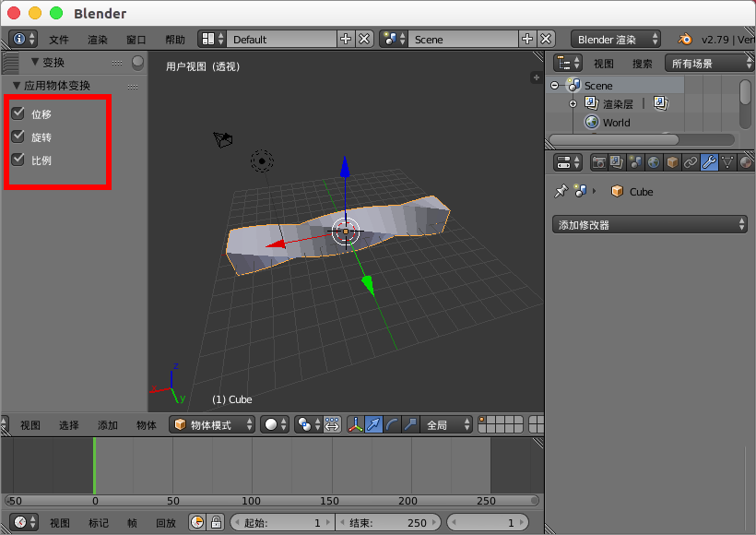Open the World properties tab
The width and height of the screenshot is (756, 535).
click(x=655, y=162)
